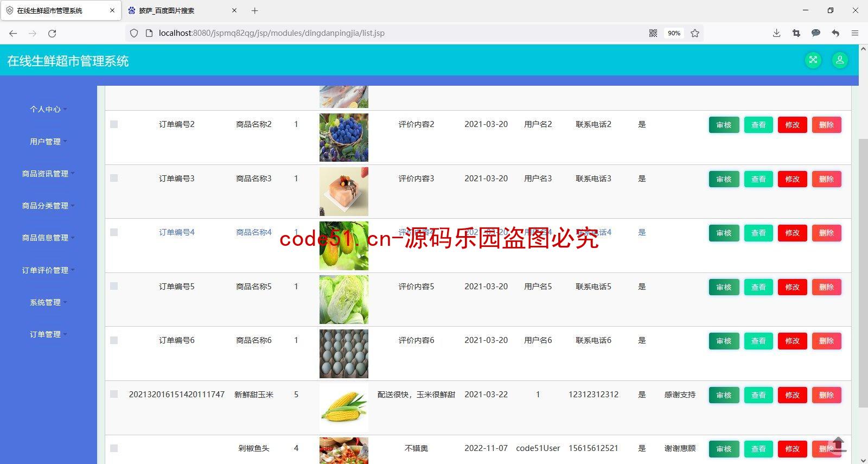The height and width of the screenshot is (464, 868).
Task: Click the page vertical scrollbar thumb
Action: pyautogui.click(x=863, y=273)
